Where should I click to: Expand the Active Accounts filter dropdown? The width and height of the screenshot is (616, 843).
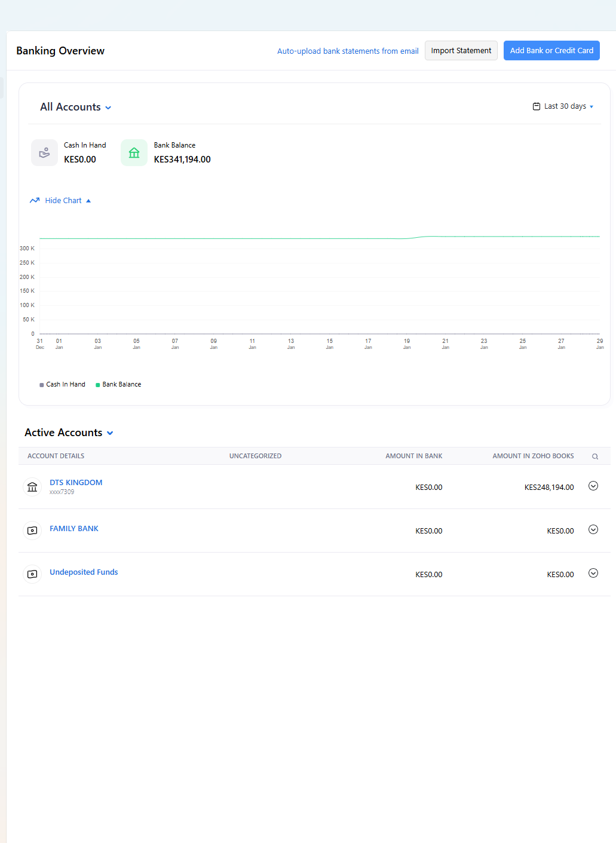point(69,433)
